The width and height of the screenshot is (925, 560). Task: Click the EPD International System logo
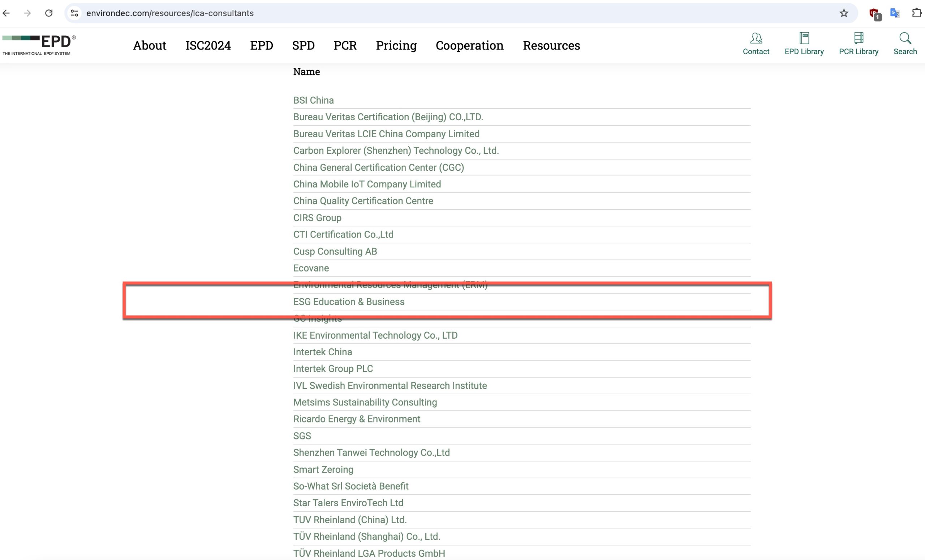(x=39, y=45)
